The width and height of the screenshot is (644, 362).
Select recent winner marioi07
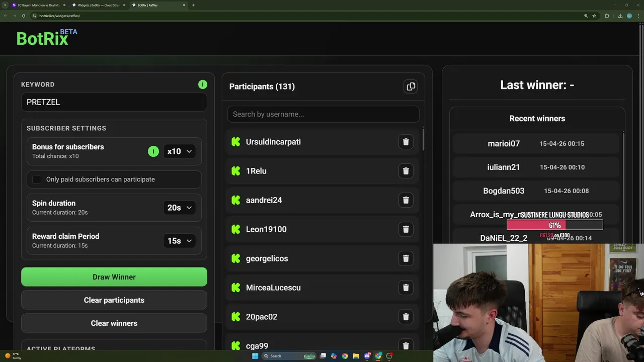coord(536,143)
